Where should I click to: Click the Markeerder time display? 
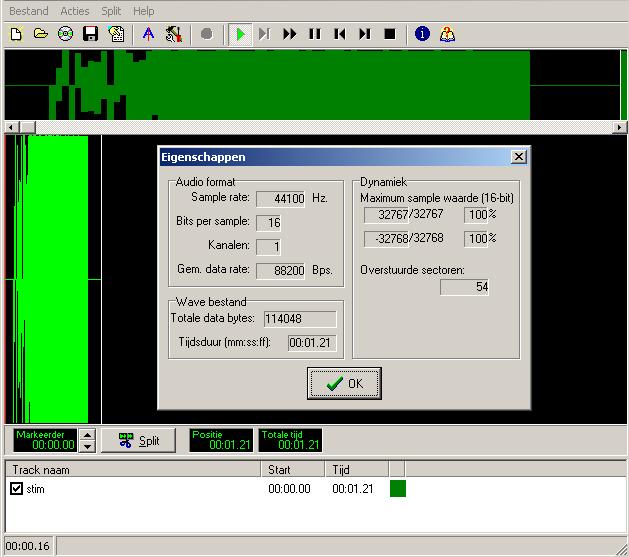(45, 440)
